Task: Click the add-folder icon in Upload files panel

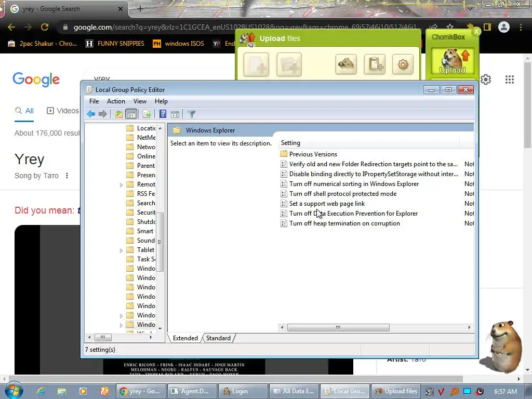Action: point(289,64)
